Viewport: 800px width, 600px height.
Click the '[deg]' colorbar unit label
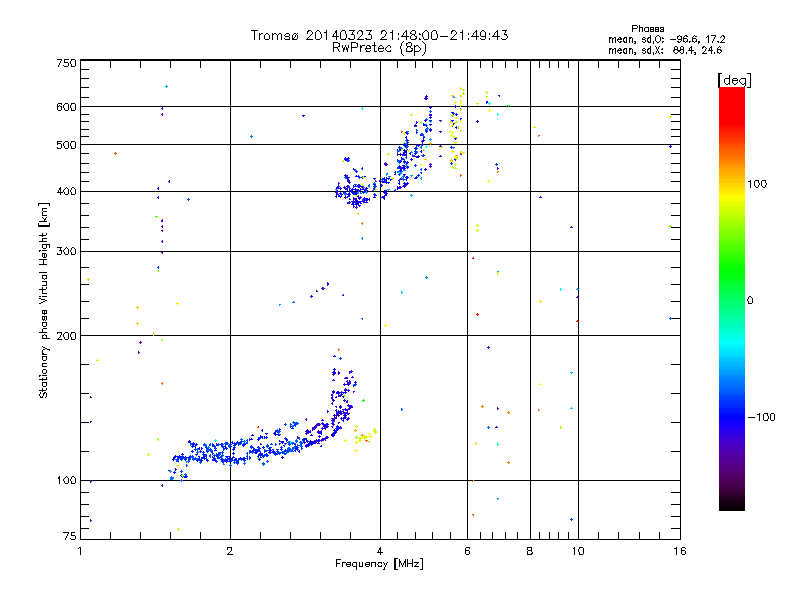pos(734,80)
